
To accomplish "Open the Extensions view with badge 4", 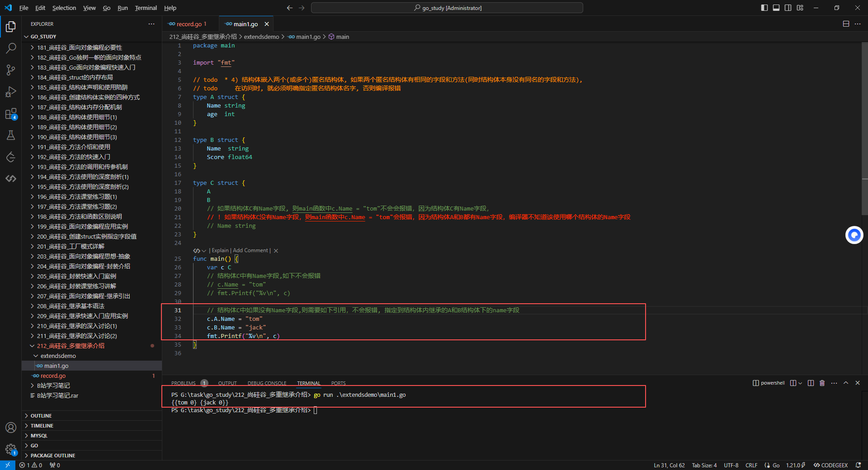I will pos(11,113).
